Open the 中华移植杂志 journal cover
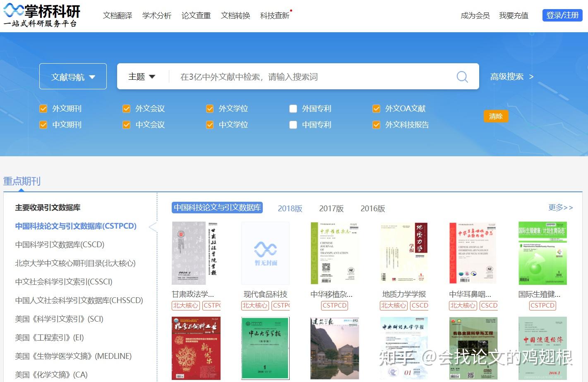Viewport: 588px width, 382px height. click(x=334, y=253)
